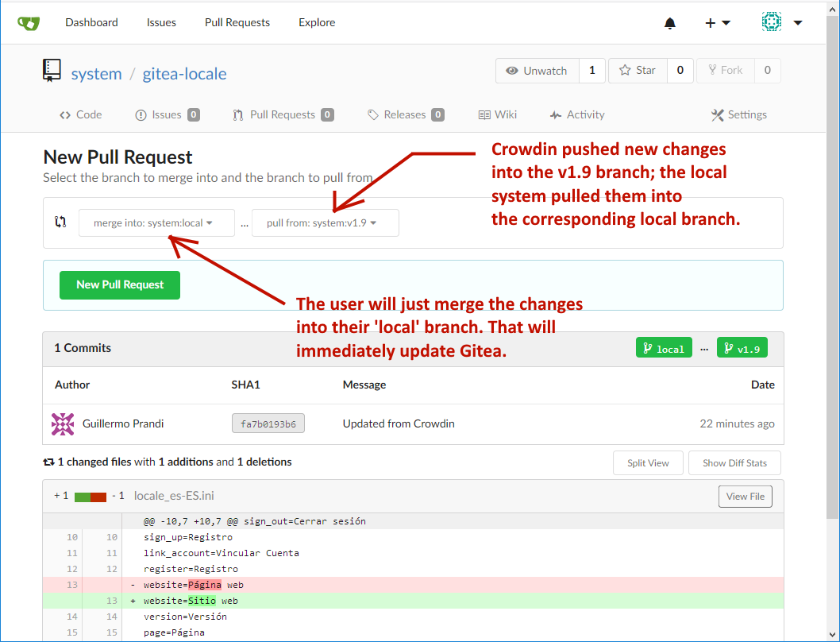Image resolution: width=840 pixels, height=642 pixels.
Task: Switch to the Releases tab
Action: [406, 114]
